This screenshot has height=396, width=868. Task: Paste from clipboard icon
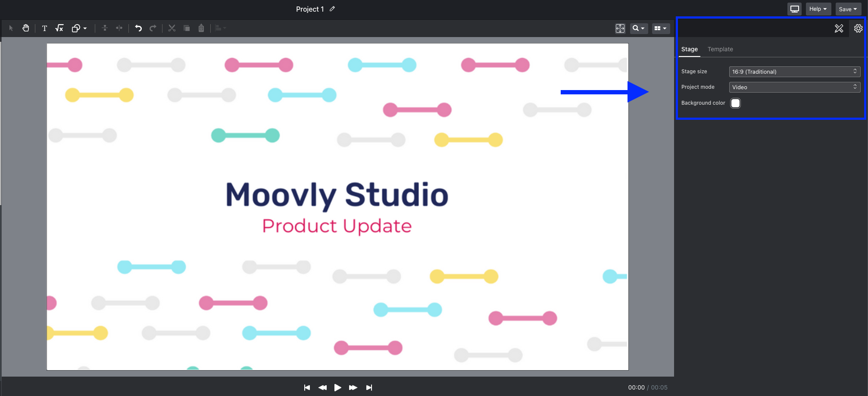click(201, 28)
